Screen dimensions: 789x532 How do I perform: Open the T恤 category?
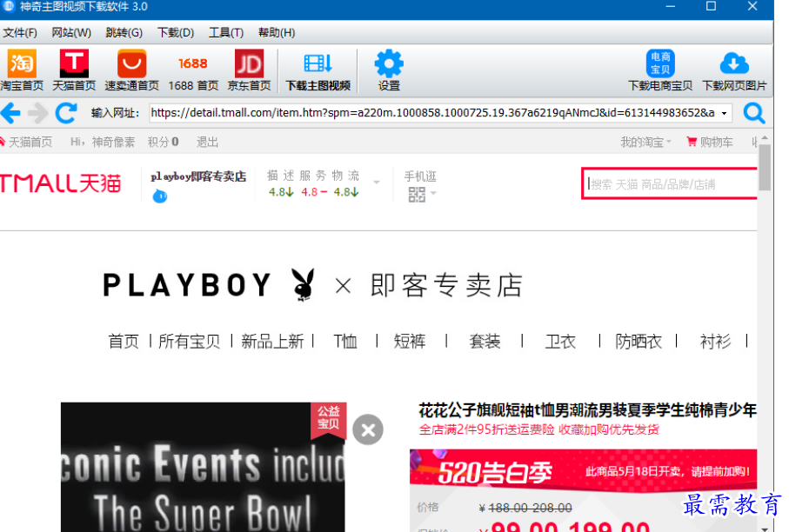coord(345,342)
